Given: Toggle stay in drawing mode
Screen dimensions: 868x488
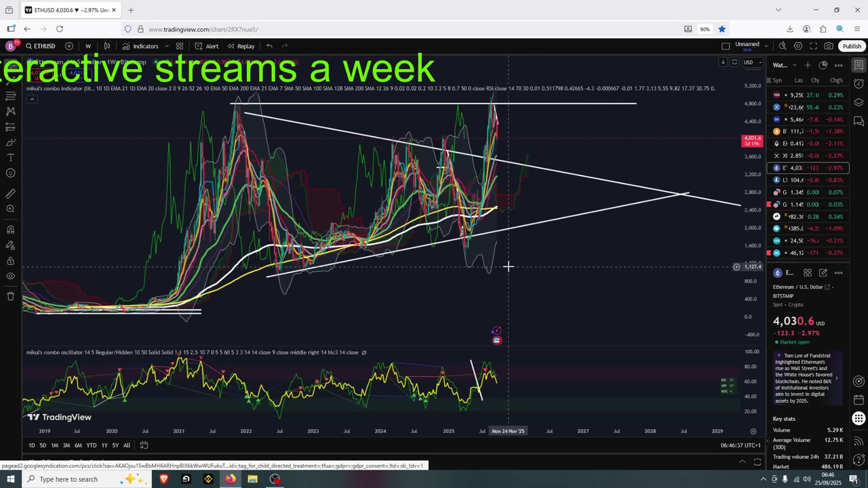Looking at the screenshot, I should [x=10, y=245].
